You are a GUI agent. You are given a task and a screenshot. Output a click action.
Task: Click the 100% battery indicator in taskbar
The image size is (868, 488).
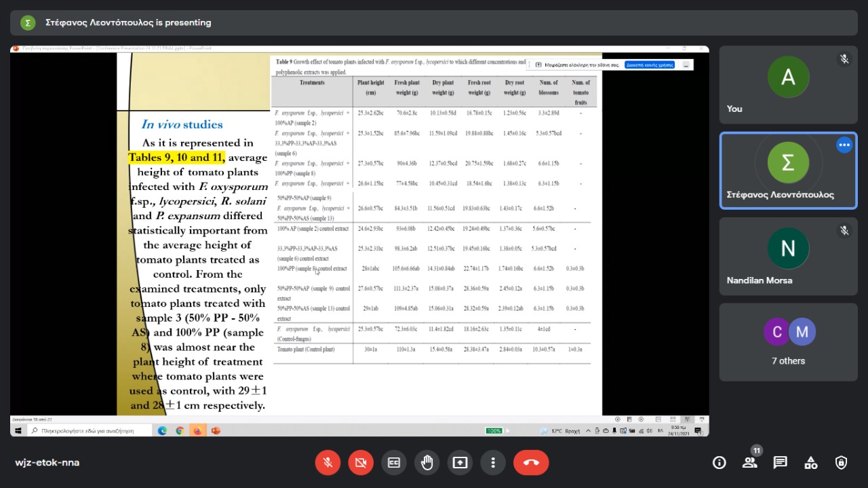494,431
